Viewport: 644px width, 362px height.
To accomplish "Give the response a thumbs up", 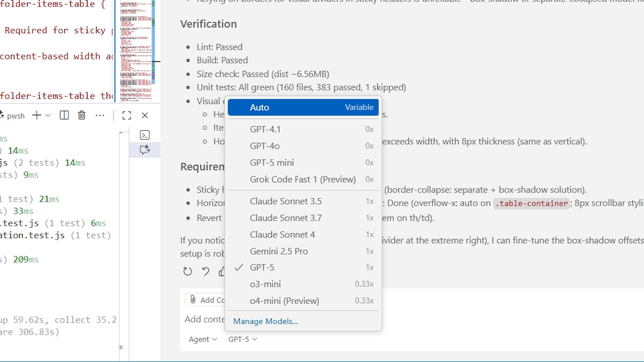I will pos(222,271).
